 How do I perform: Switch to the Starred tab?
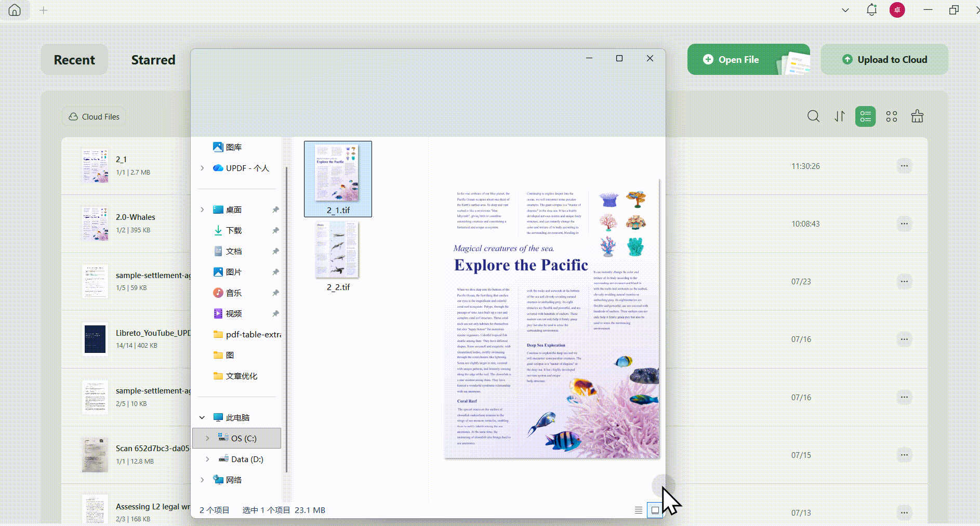point(153,60)
